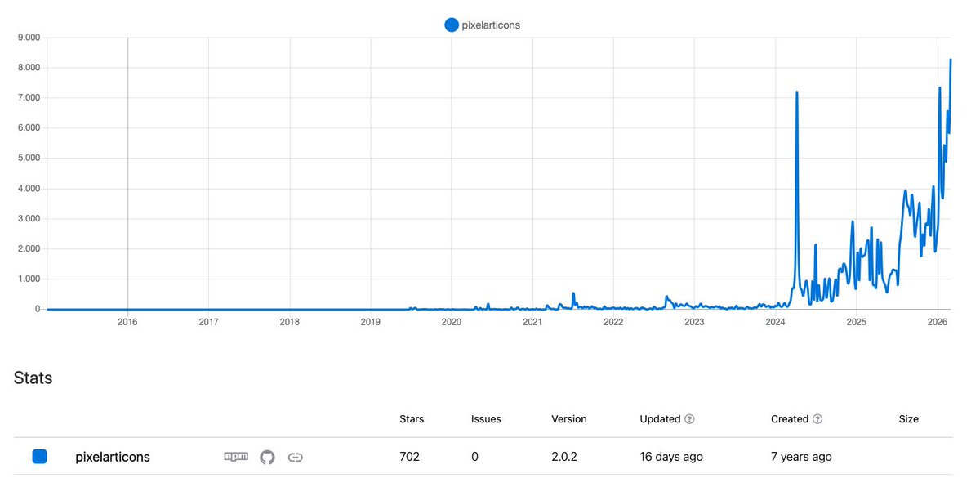Viewport: 980px width, 496px height.
Task: Click the 2020 x-axis label
Action: pyautogui.click(x=452, y=323)
